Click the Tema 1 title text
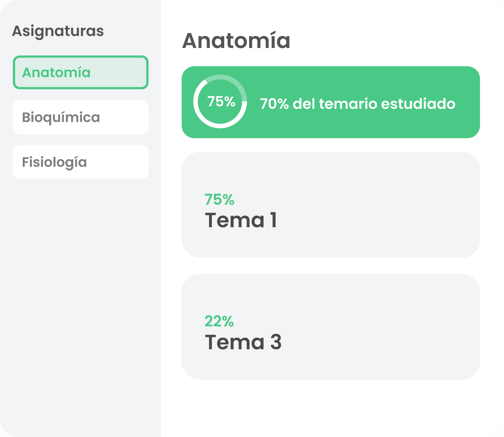The height and width of the screenshot is (437, 504). 240,220
